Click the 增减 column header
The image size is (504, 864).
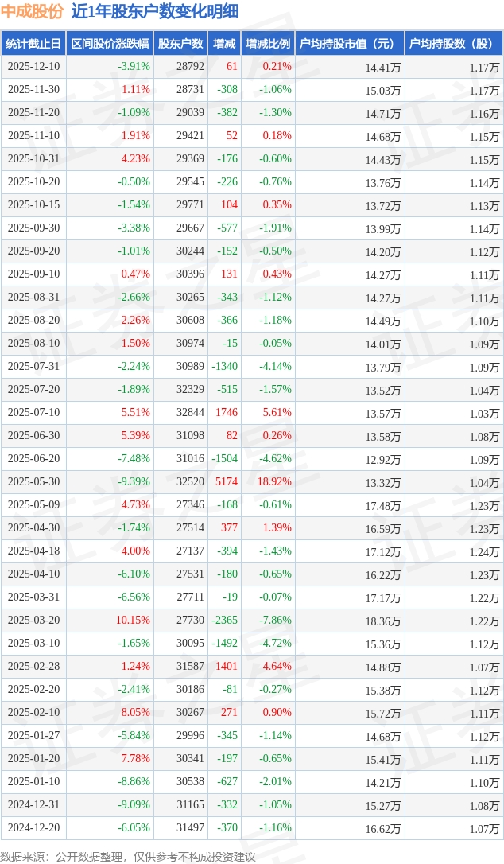click(x=224, y=44)
